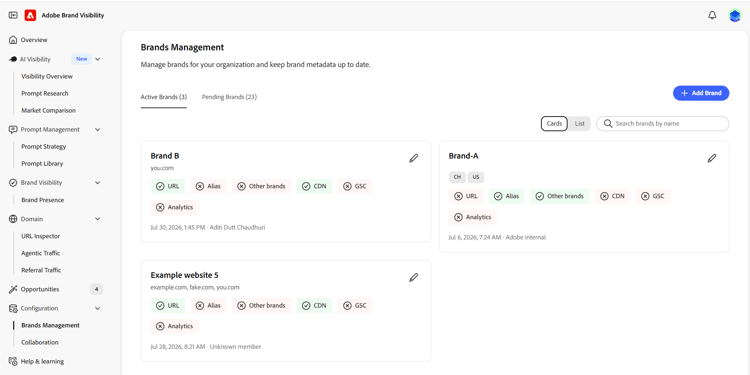This screenshot has width=750, height=375.
Task: Click the Configuration database icon
Action: (13, 309)
